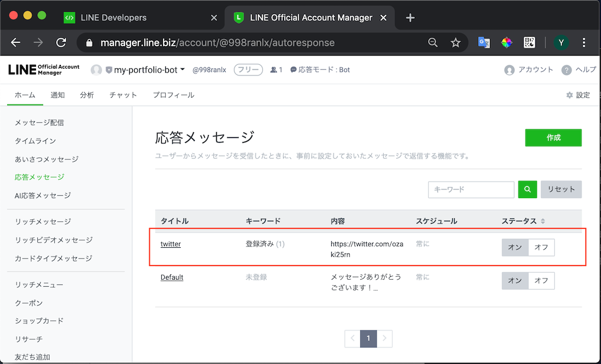Viewport: 601px width, 364px height.
Task: Turn twitter row status to オフ
Action: (x=541, y=248)
